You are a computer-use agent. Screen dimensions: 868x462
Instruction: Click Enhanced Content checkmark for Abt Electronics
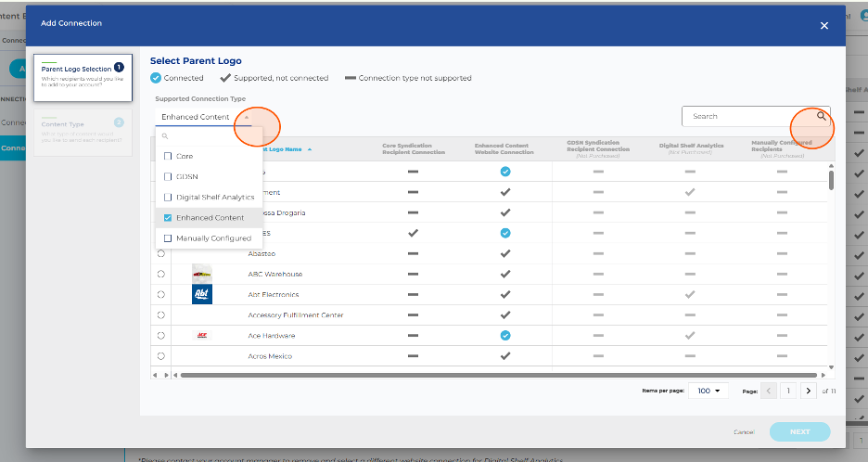pos(505,295)
